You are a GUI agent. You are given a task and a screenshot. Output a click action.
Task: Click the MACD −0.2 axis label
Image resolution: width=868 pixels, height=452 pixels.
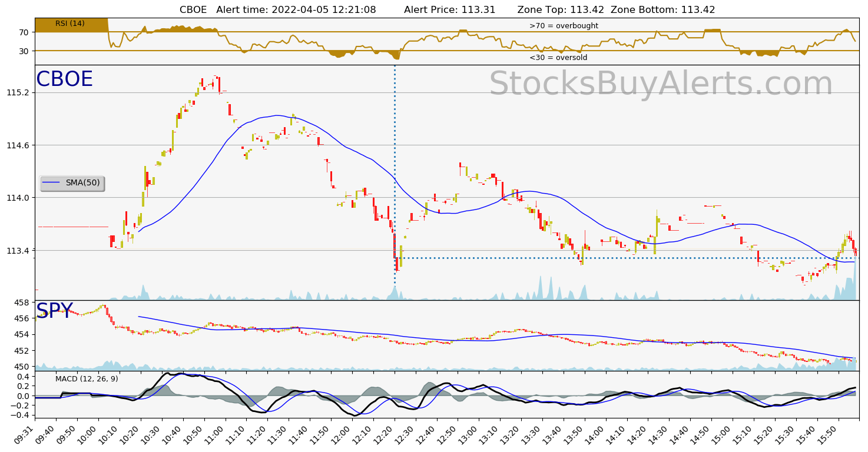(x=20, y=406)
